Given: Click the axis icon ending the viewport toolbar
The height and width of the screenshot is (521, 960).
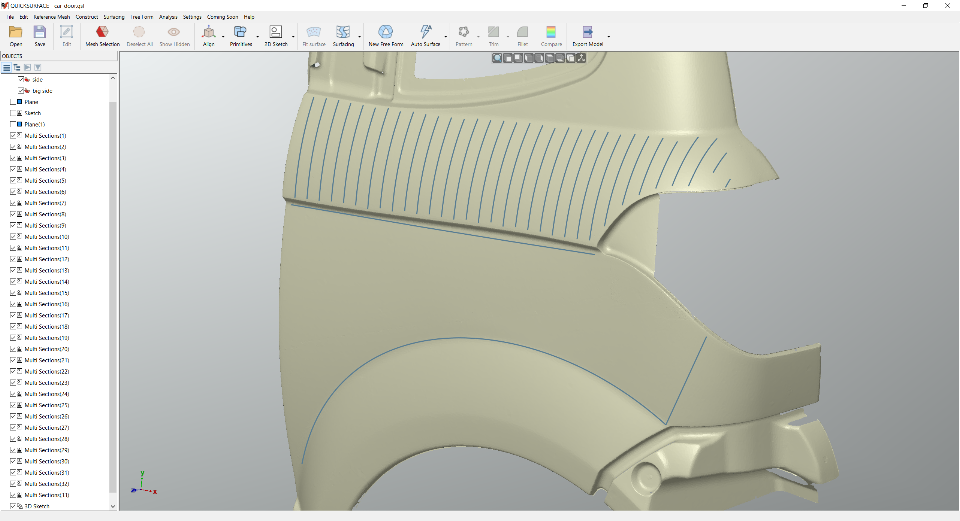Looking at the screenshot, I should (581, 58).
